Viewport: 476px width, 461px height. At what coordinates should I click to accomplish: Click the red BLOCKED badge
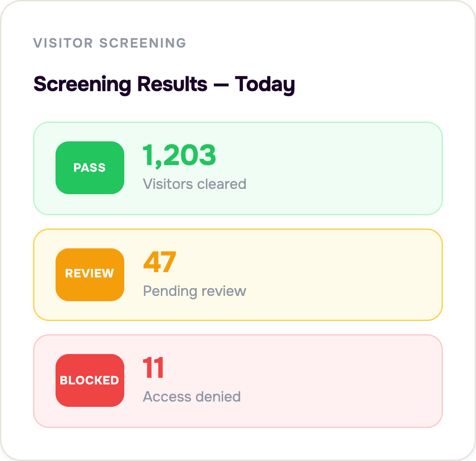coord(90,380)
